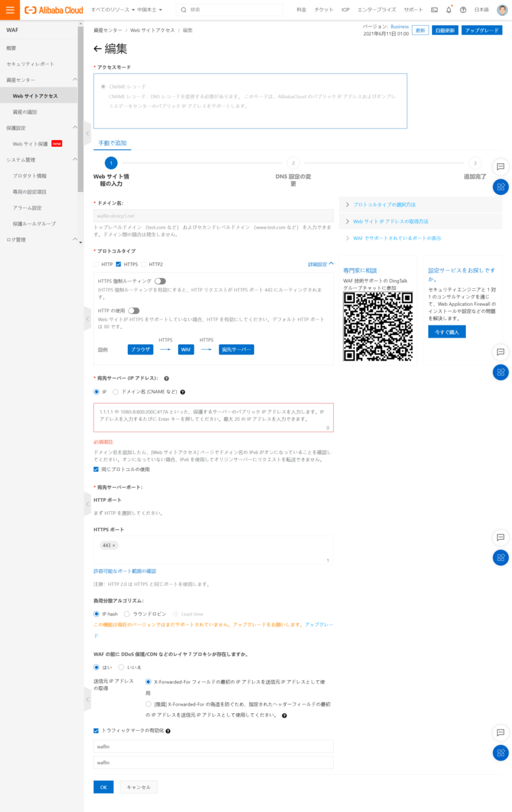512x812 pixels.
Task: Select はい for layer 7 proxy
Action: (x=96, y=667)
